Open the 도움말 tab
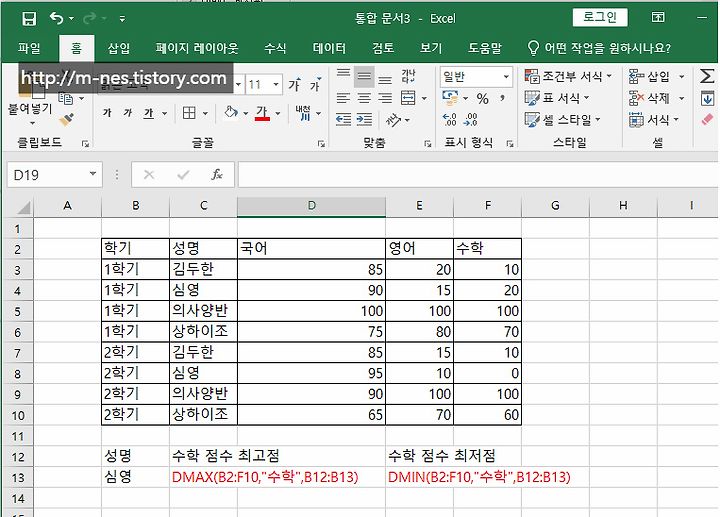This screenshot has height=517, width=720. 485,48
